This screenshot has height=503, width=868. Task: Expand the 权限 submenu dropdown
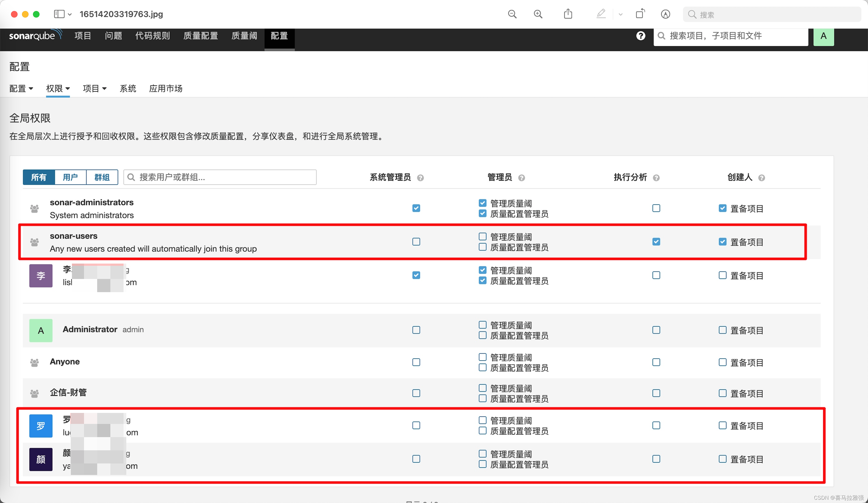click(x=58, y=88)
